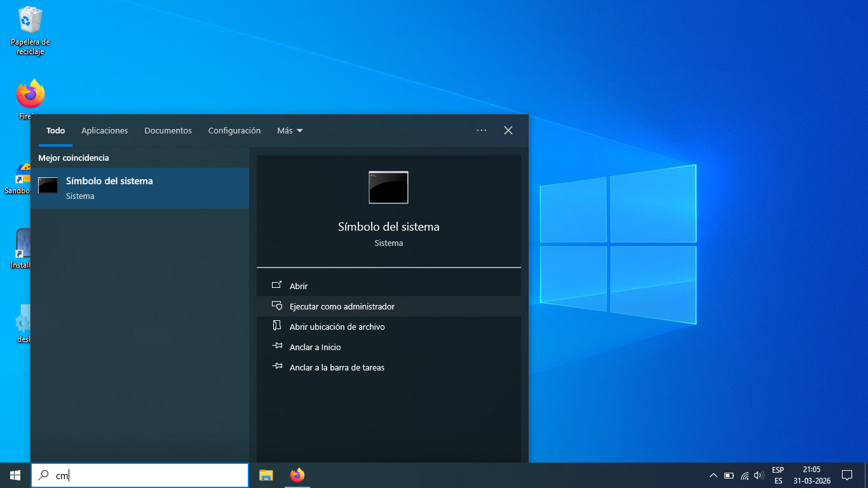Select the Configuración search tab
Viewport: 868px width, 488px height.
pyautogui.click(x=234, y=130)
